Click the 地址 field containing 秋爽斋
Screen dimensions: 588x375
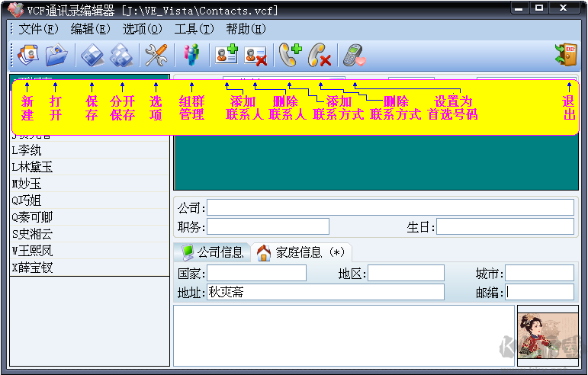pyautogui.click(x=326, y=292)
